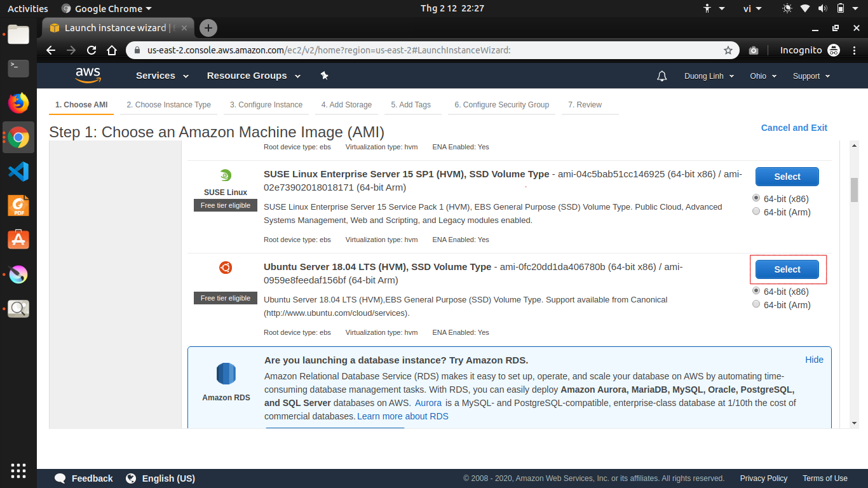Hide the Amazon RDS suggestion
Viewport: 868px width, 488px height.
click(814, 360)
